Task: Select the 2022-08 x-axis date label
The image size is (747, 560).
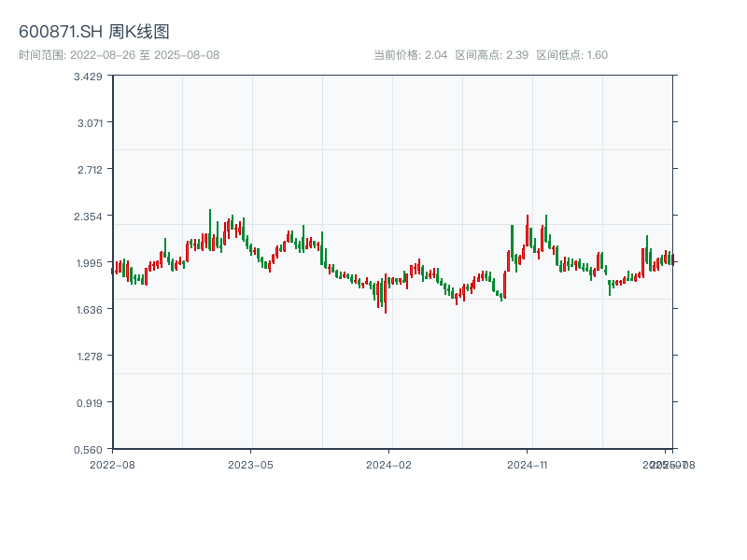Action: click(112, 464)
